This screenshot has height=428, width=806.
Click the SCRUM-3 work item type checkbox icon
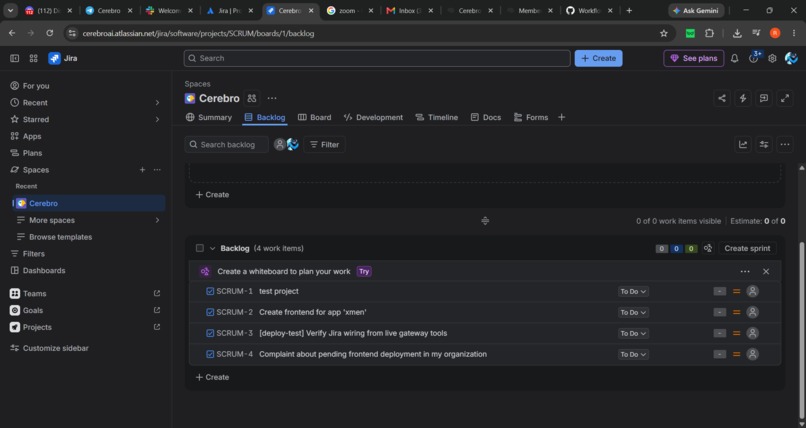(x=210, y=333)
